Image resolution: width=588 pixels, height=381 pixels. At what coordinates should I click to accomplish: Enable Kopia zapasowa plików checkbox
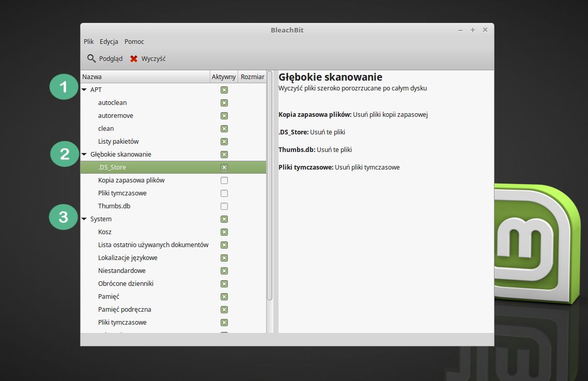click(224, 180)
